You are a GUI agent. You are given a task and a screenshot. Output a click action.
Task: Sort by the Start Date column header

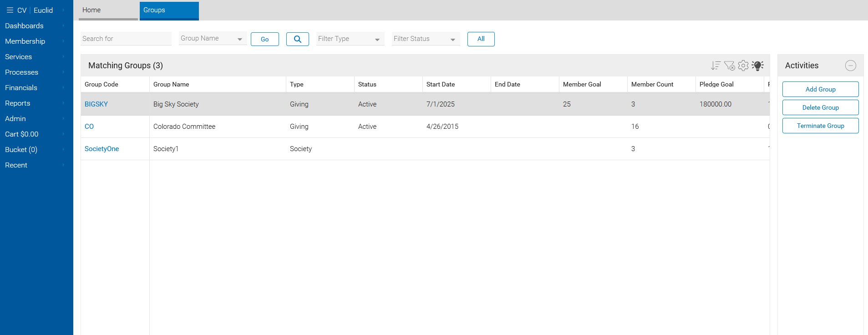(x=457, y=84)
